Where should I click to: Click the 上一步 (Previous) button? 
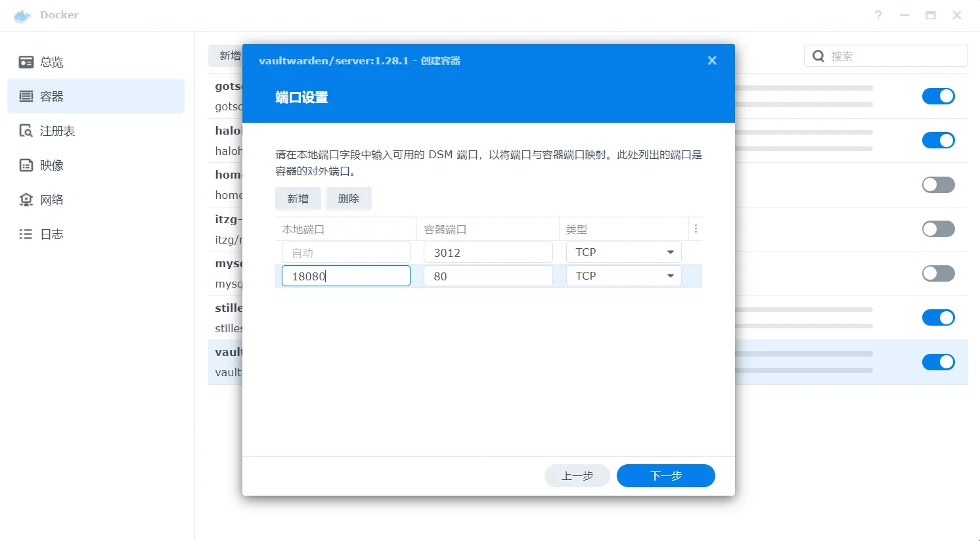(577, 476)
